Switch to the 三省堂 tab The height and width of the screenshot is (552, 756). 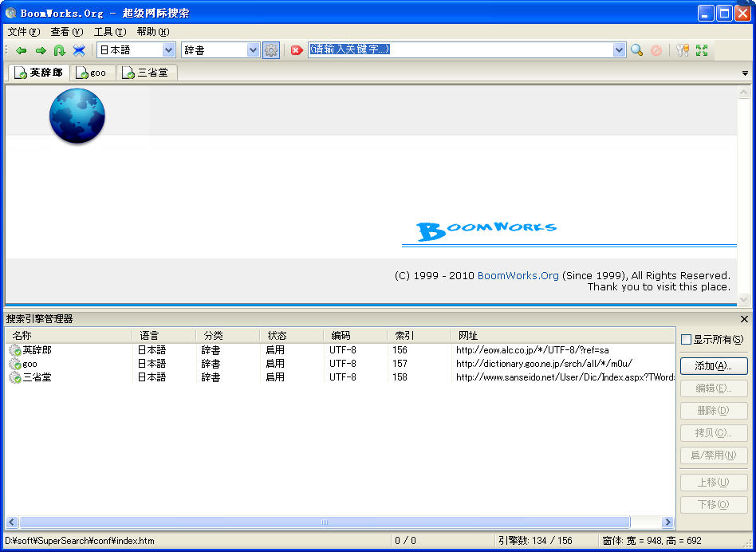tap(149, 73)
